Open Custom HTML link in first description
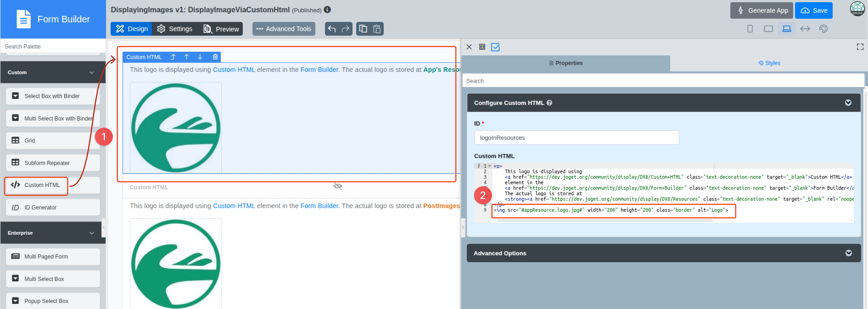 [x=234, y=70]
